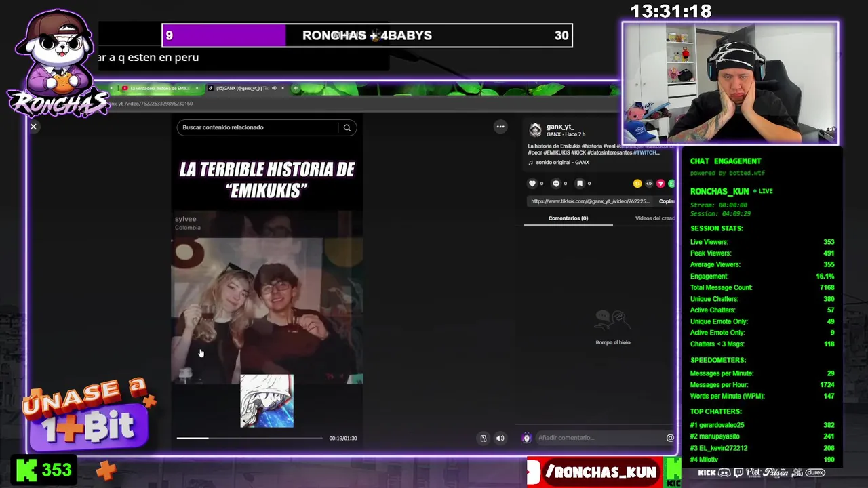
Task: Click top chatter '#3 EL_kevin272212'
Action: point(762,448)
